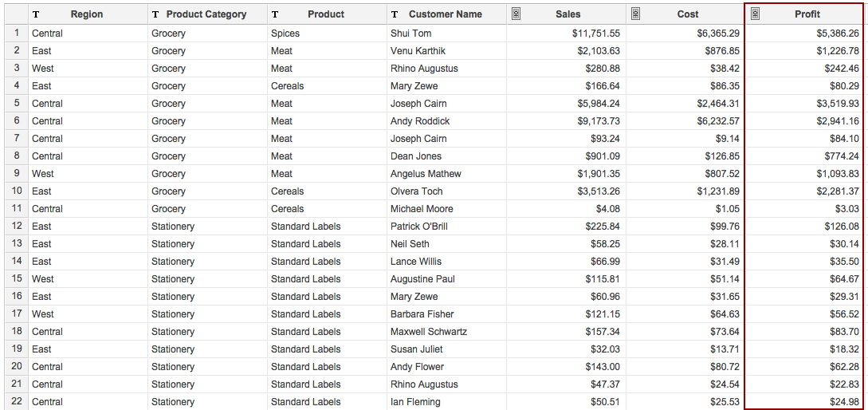Viewport: 868px width, 410px height.
Task: Click the text type icon beside Customer Name
Action: (395, 14)
